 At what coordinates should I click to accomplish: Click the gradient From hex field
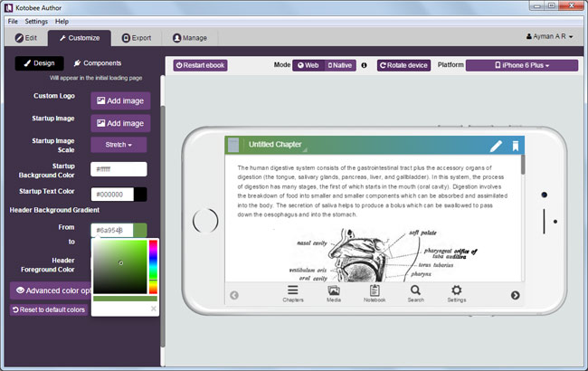click(x=112, y=231)
